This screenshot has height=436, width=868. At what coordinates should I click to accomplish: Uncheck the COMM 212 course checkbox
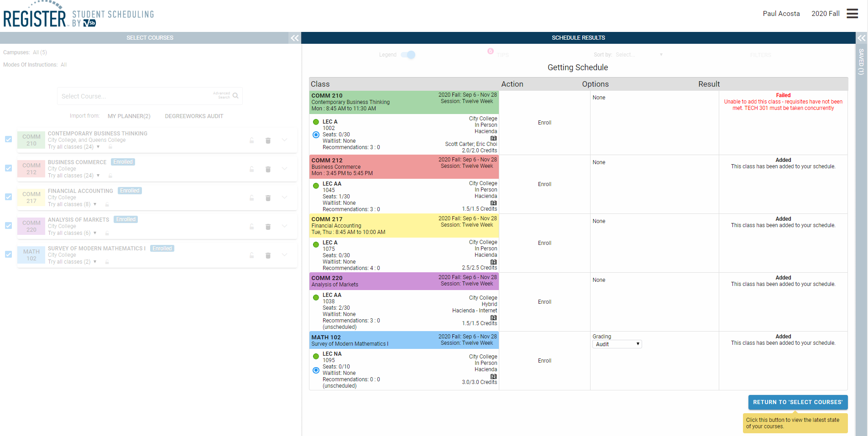(x=8, y=168)
